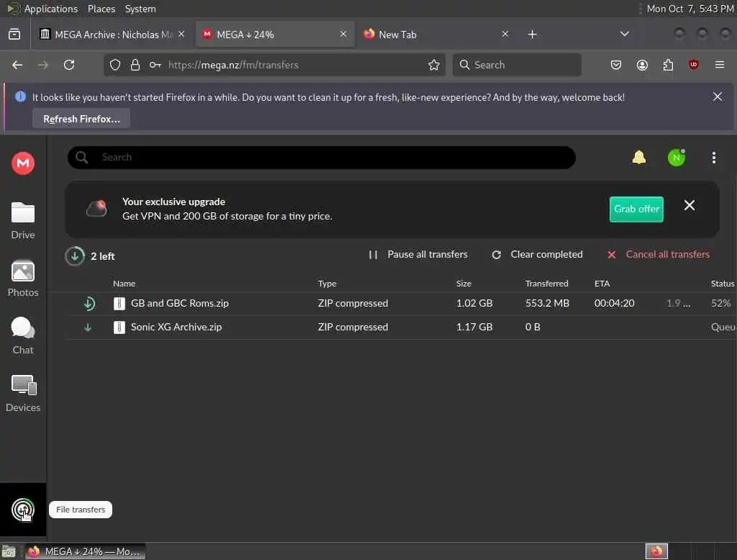This screenshot has width=737, height=560.
Task: Open the Firefox account icon
Action: pos(642,65)
